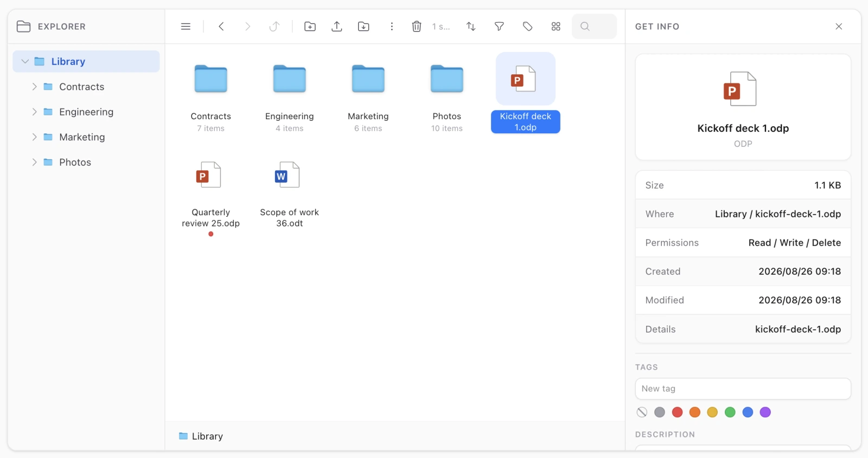Choose the orange tag color swatch
The width and height of the screenshot is (868, 458).
695,412
